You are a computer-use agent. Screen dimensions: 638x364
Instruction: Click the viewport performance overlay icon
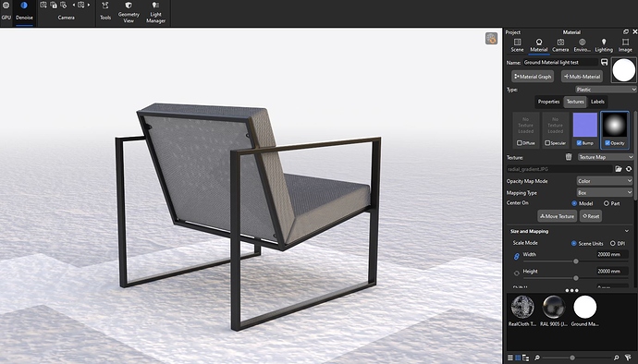(492, 39)
